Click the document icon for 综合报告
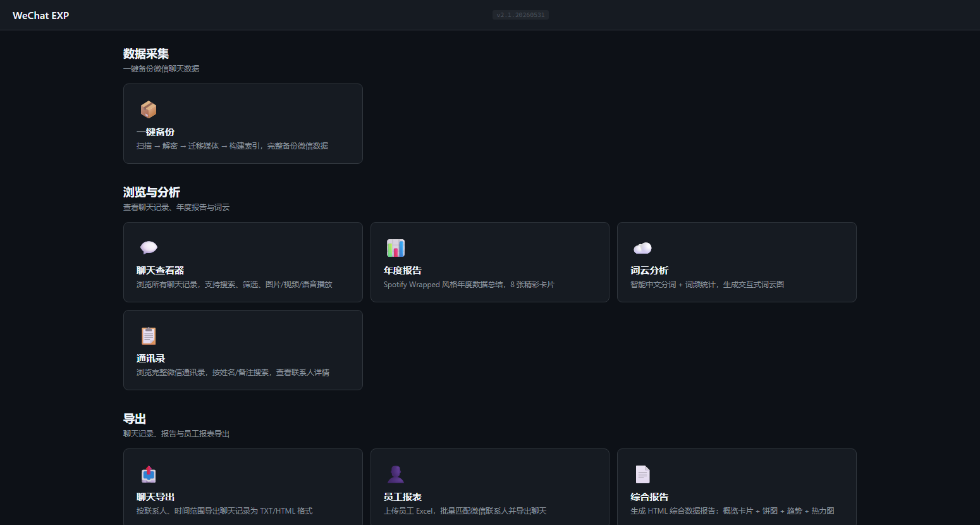The width and height of the screenshot is (980, 525). click(x=642, y=474)
